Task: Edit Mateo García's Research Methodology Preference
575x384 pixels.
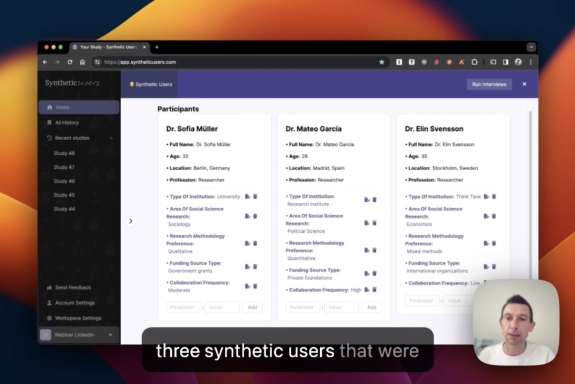Action: (x=367, y=250)
